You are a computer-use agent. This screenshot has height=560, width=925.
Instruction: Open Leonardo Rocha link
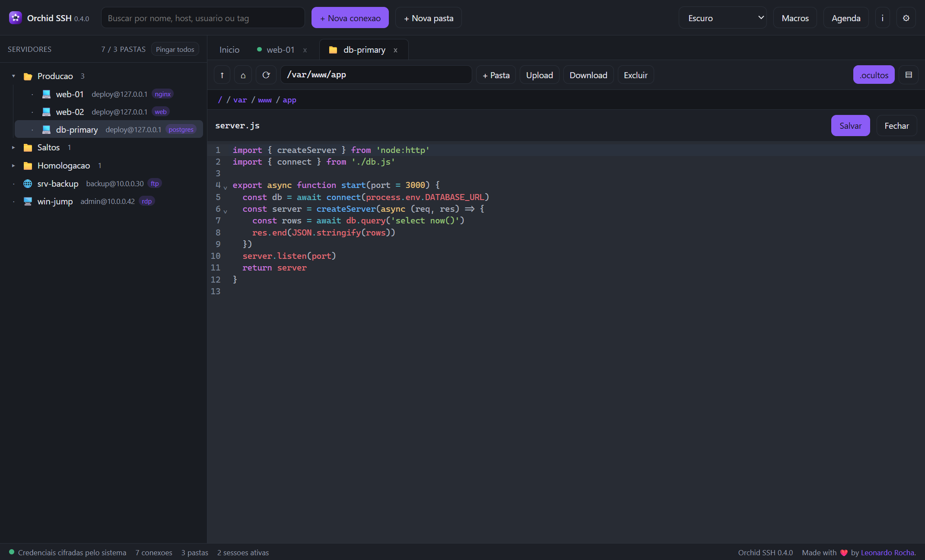pos(887,553)
